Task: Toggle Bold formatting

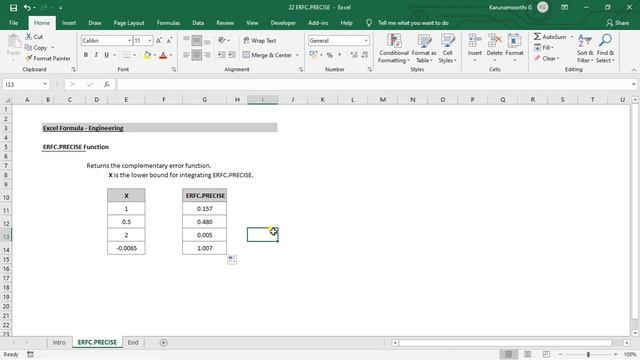Action: (86, 55)
